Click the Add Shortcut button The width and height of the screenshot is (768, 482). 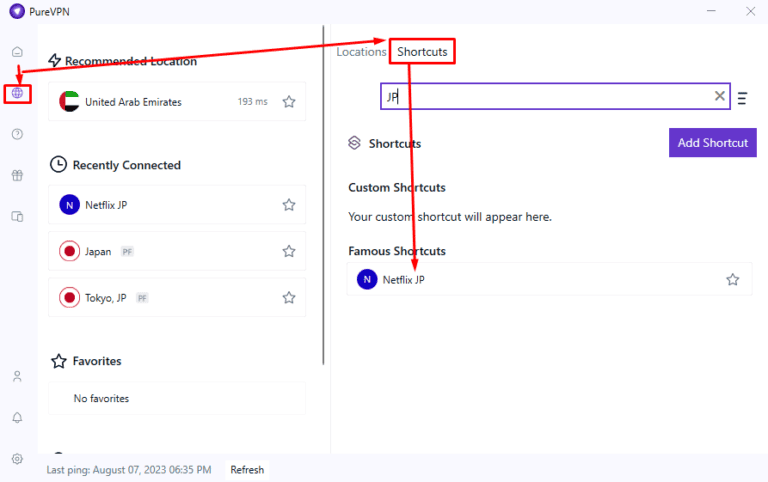(713, 143)
